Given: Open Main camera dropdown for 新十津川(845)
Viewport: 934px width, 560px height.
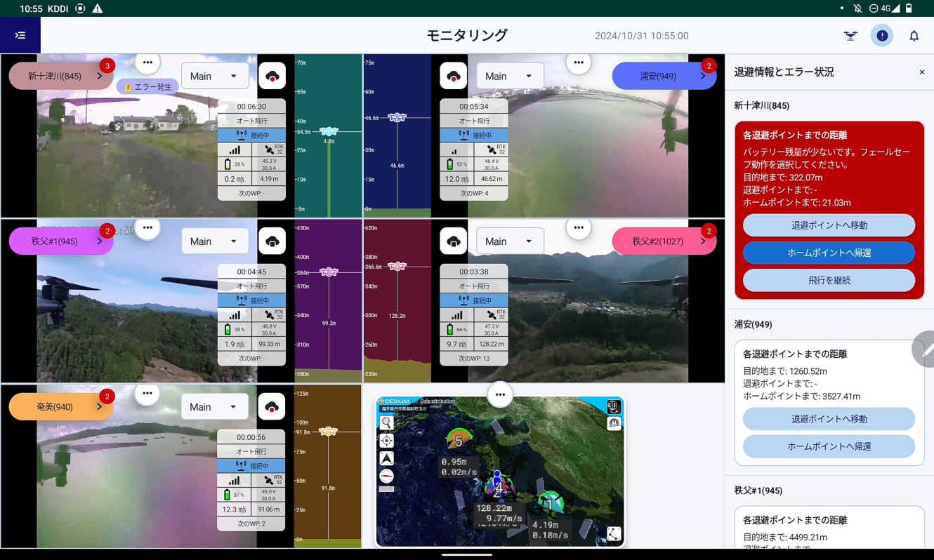Looking at the screenshot, I should coord(214,76).
